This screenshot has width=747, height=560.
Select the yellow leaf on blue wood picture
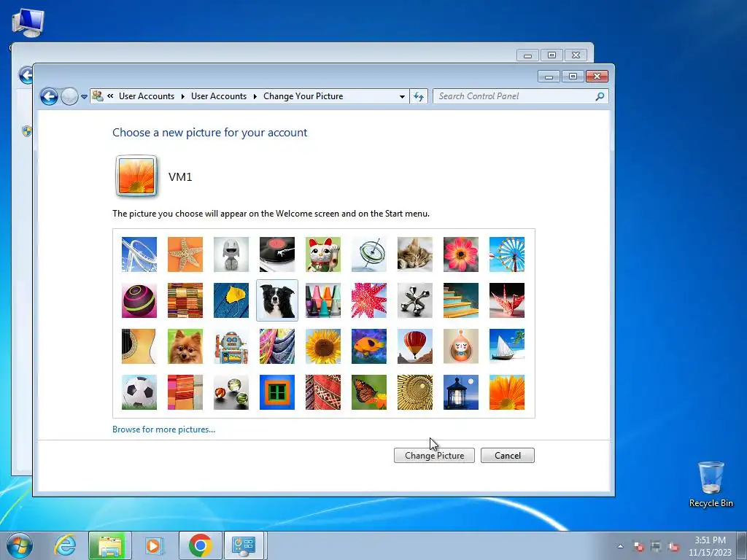[x=231, y=300]
